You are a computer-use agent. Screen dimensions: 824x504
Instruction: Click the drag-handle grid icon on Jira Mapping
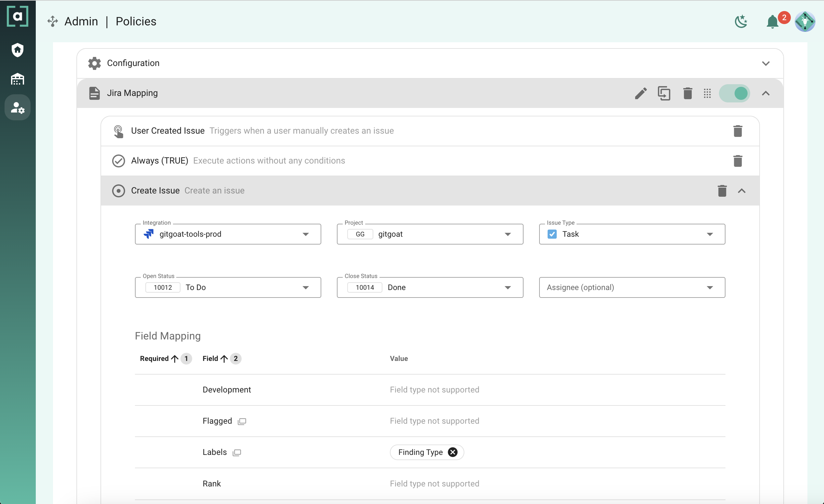pyautogui.click(x=707, y=93)
